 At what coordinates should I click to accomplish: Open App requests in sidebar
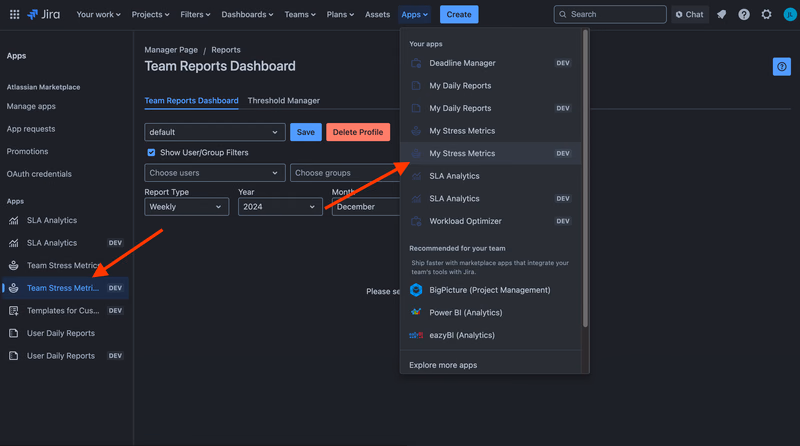point(31,129)
